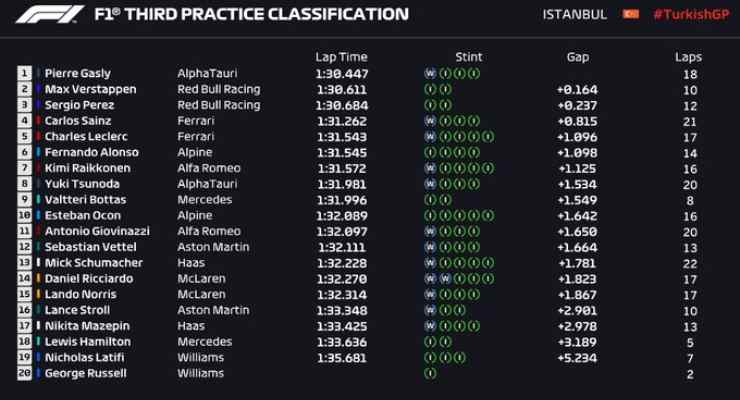Click Nicholas Latifi's lap time 1:35.681
Image resolution: width=740 pixels, height=400 pixels.
tap(342, 358)
